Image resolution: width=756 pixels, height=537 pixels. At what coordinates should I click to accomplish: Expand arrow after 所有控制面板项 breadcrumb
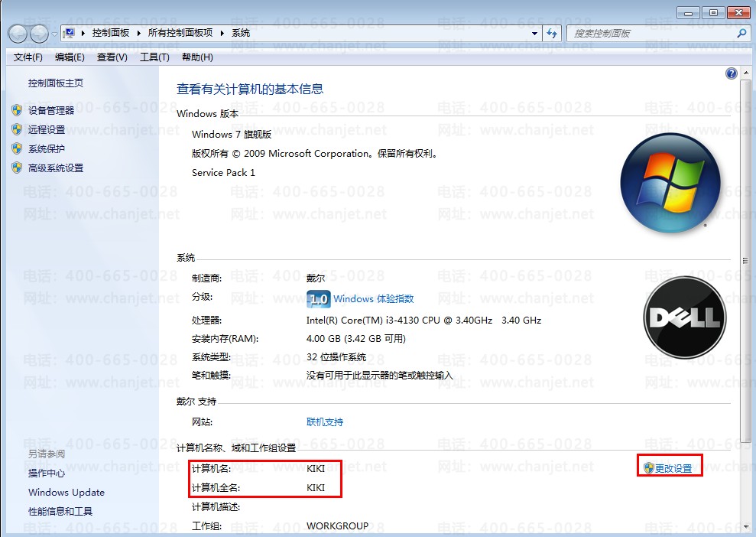point(222,33)
